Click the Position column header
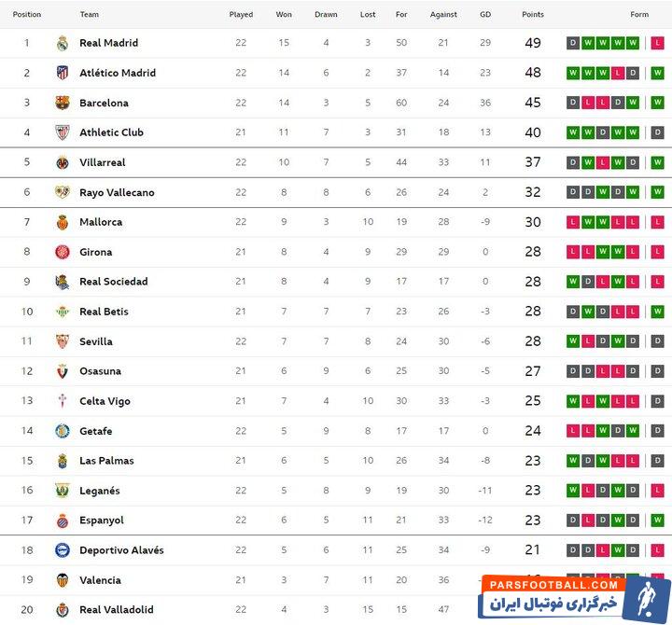672x625 pixels. click(x=27, y=15)
